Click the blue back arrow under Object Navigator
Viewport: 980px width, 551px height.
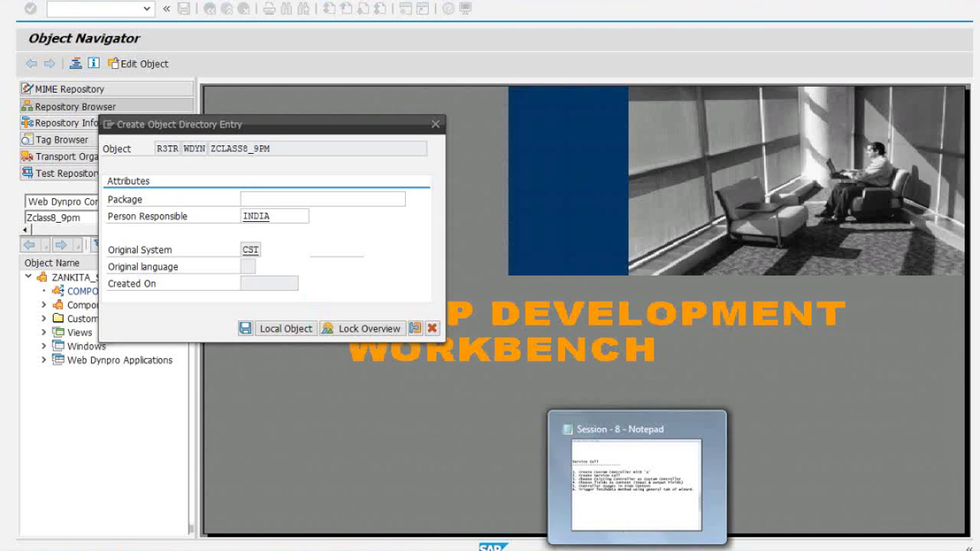coord(31,64)
